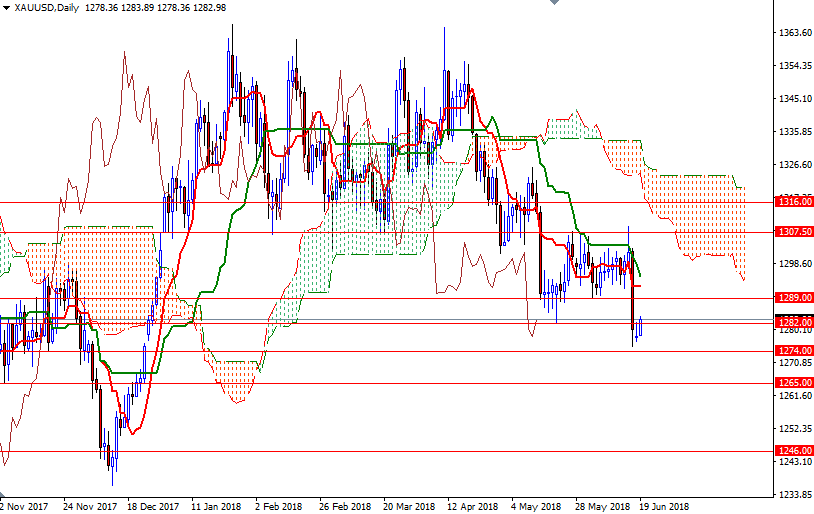
Task: Select the 1316.00 red price level tag
Action: pyautogui.click(x=794, y=202)
